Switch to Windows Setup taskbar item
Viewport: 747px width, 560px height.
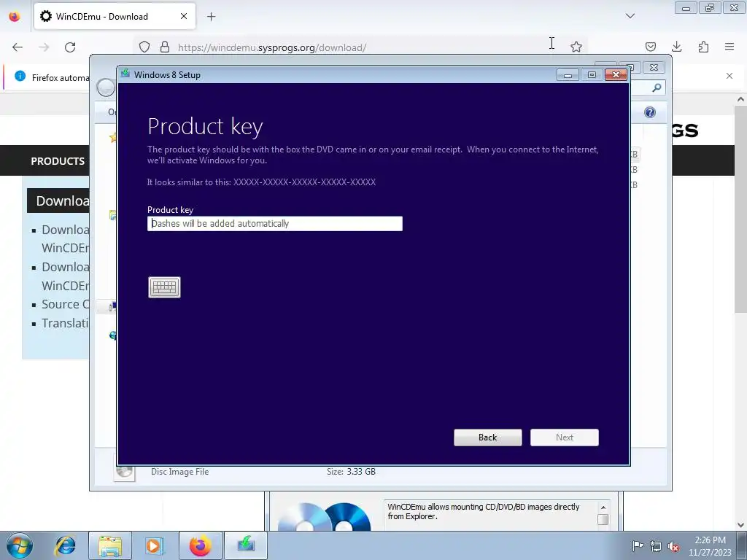coord(245,545)
